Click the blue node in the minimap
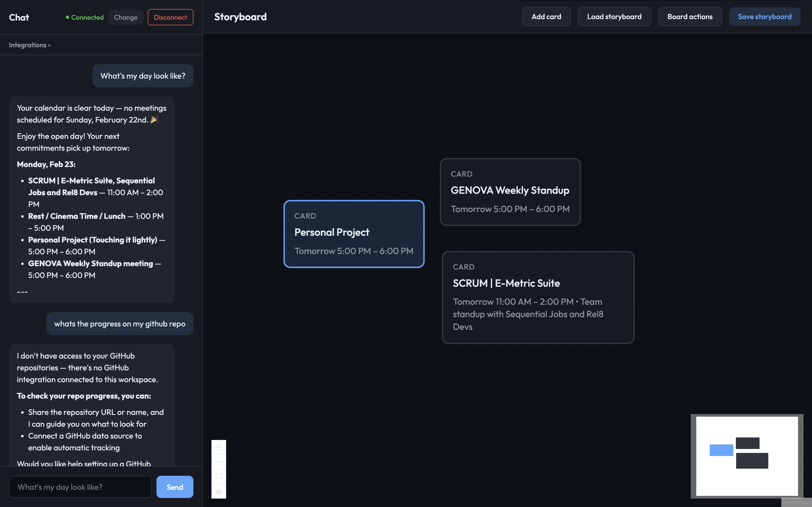812x507 pixels. (x=721, y=450)
